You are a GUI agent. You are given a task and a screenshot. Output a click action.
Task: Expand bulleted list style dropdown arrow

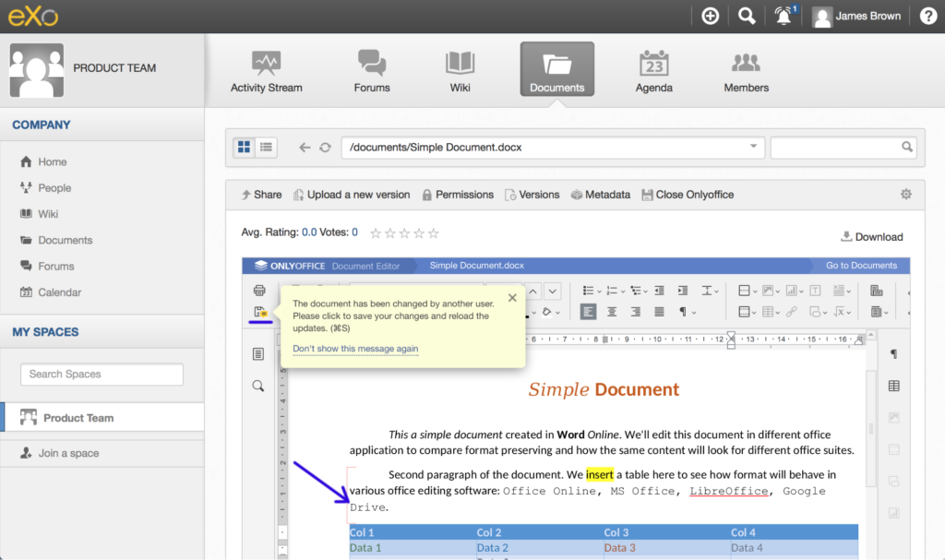pyautogui.click(x=599, y=292)
